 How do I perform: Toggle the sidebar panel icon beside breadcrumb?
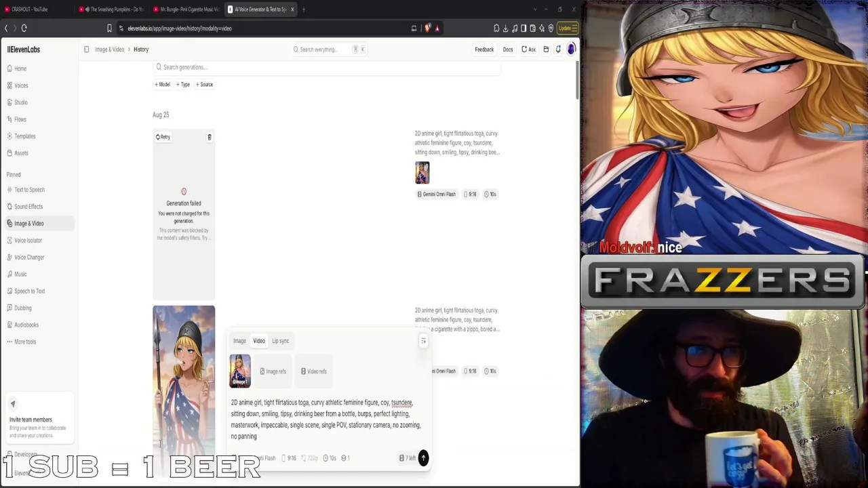87,49
